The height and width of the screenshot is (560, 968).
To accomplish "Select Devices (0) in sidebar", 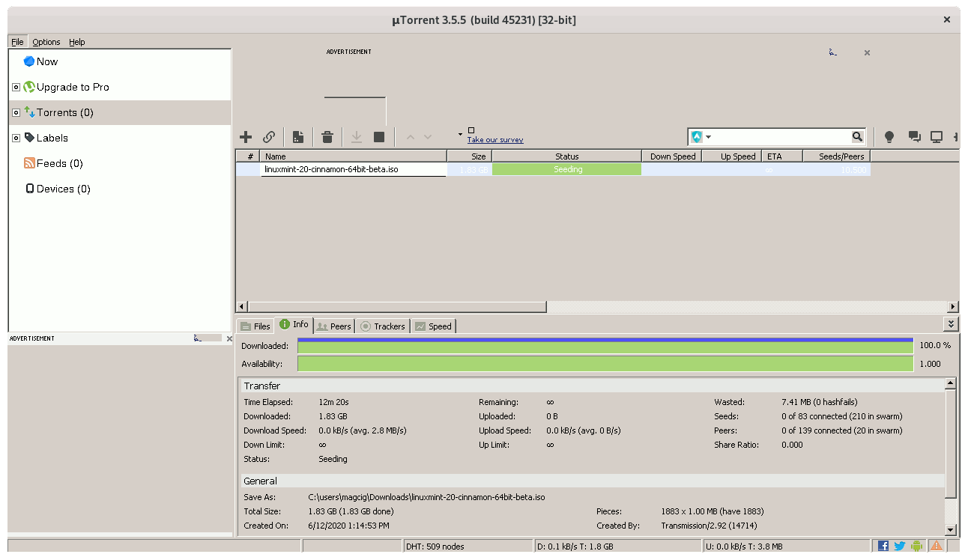I will 64,189.
